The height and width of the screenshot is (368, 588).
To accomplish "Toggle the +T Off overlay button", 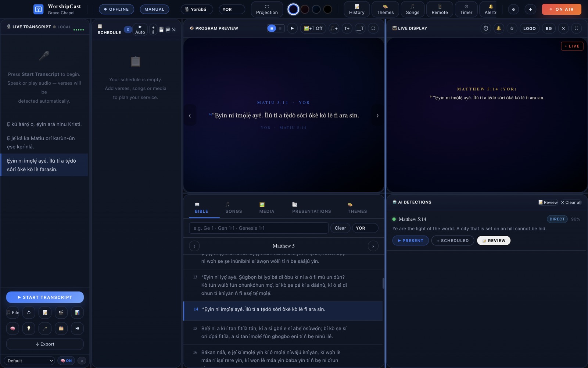I will pos(313,28).
